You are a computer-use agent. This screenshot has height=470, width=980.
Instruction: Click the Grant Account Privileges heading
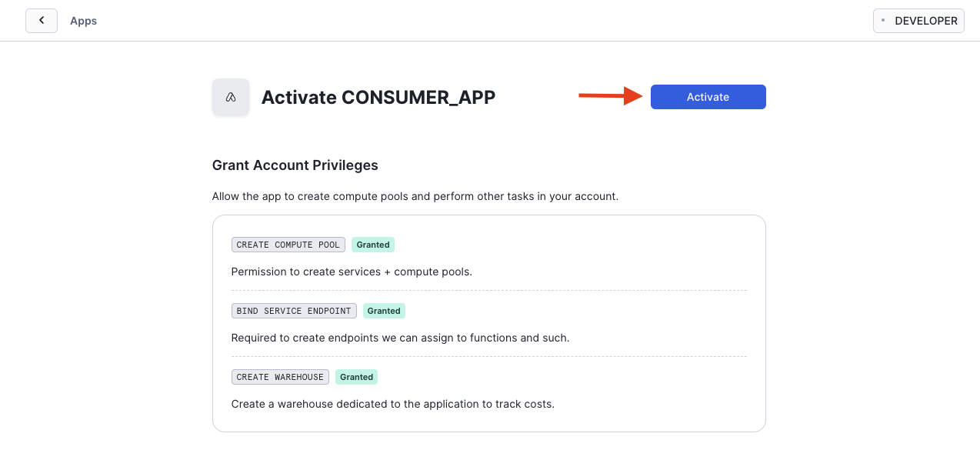click(x=295, y=165)
